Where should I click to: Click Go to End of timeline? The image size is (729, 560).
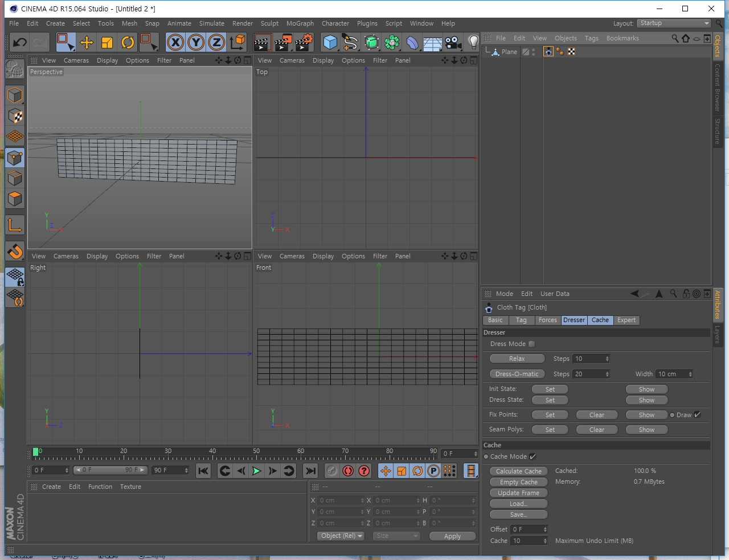tap(310, 471)
